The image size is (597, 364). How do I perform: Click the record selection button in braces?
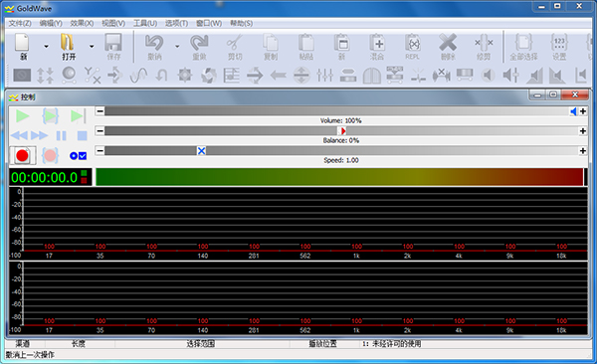(x=50, y=155)
